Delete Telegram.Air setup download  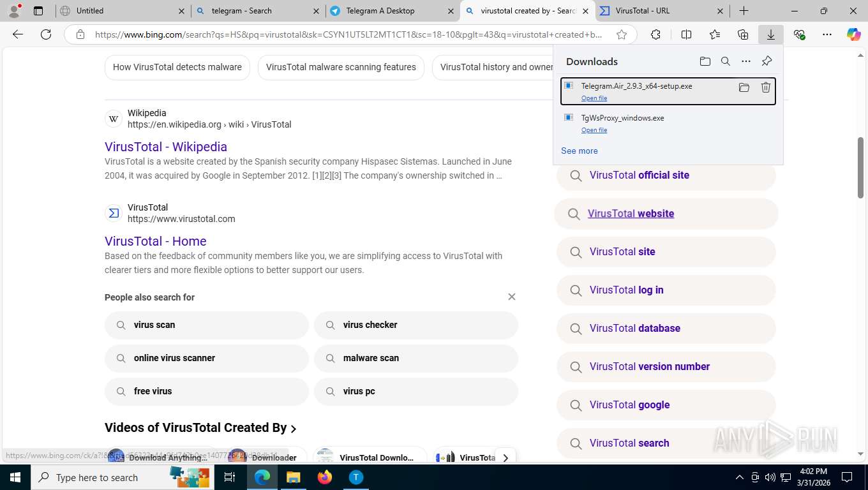coord(765,87)
